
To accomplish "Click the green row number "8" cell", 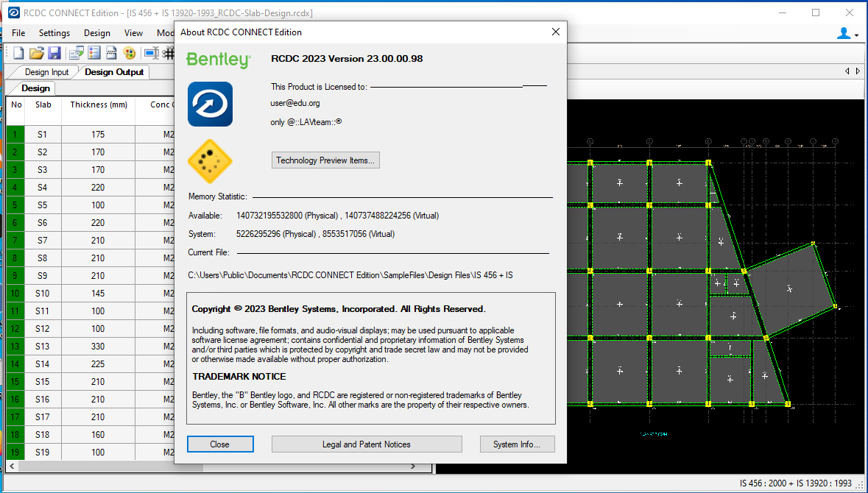I will (15, 258).
